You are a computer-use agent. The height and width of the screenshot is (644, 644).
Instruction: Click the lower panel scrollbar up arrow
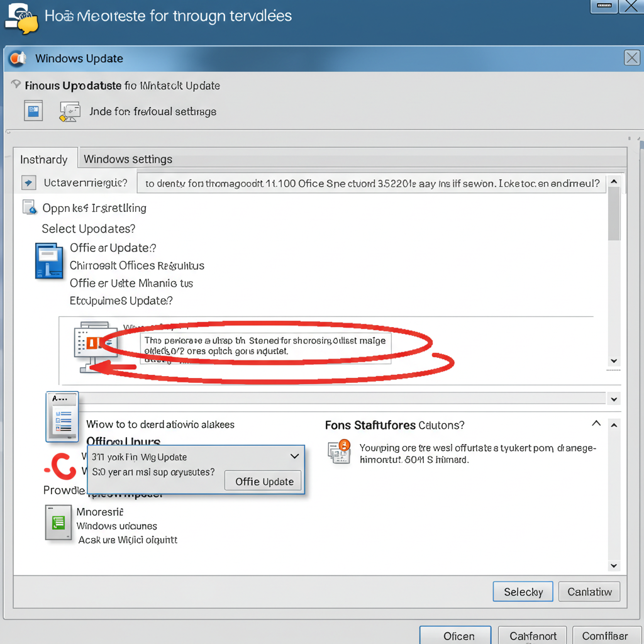coord(614,425)
